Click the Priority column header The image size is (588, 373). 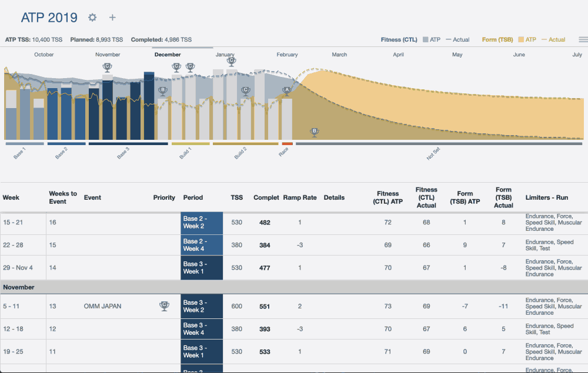[164, 197]
